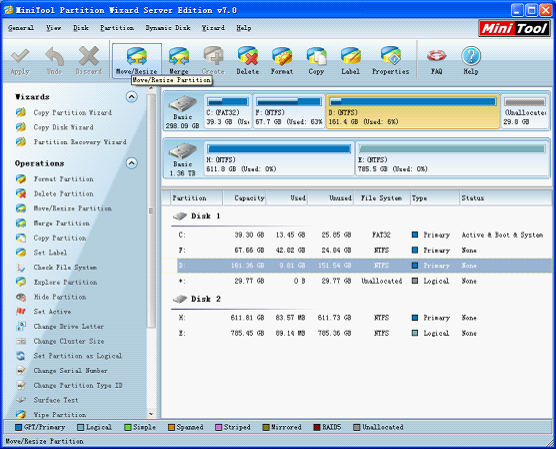Collapse the Wizards section chevron
556x449 pixels.
point(132,96)
